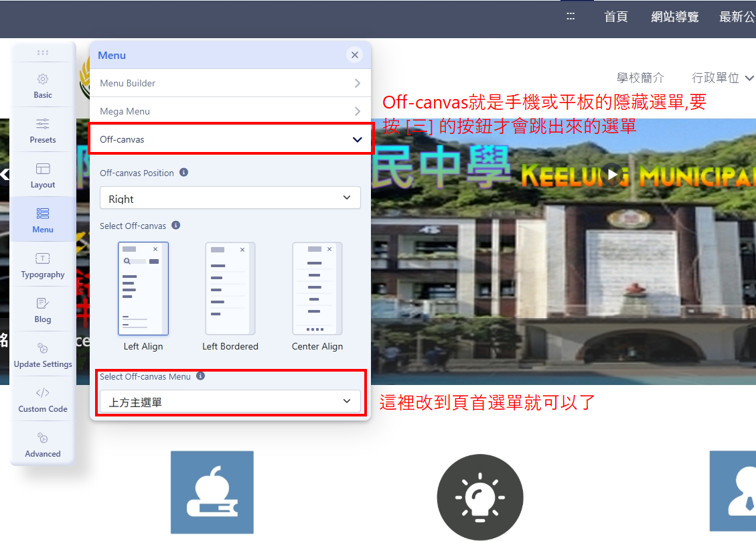Click 網站導覽 in the top navigation
The width and height of the screenshot is (756, 541).
coord(674,17)
